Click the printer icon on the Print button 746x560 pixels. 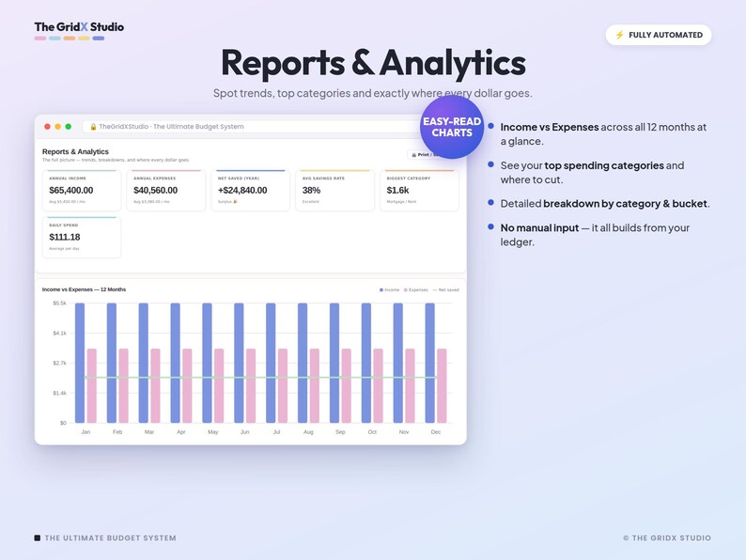(414, 155)
